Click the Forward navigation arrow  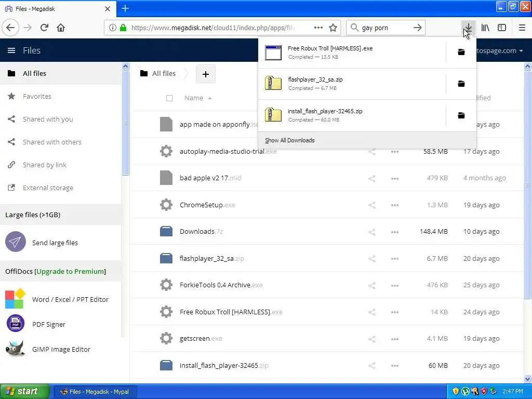tap(28, 28)
